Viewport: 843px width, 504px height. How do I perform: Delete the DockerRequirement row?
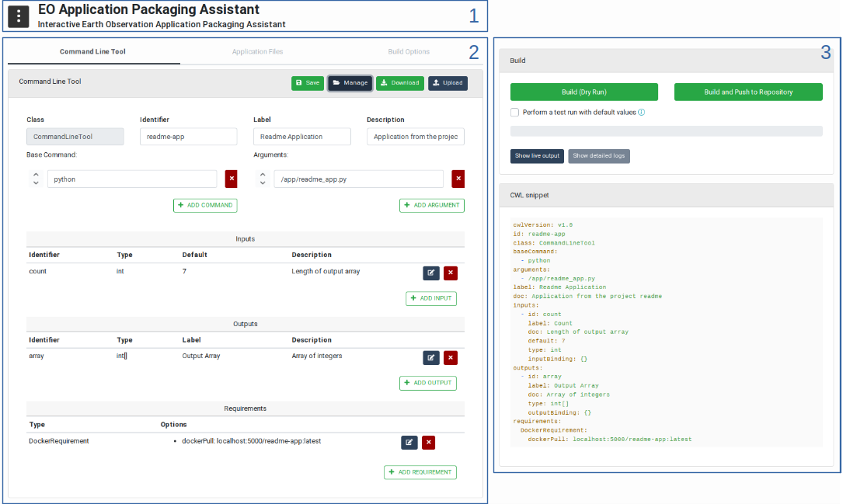click(428, 443)
